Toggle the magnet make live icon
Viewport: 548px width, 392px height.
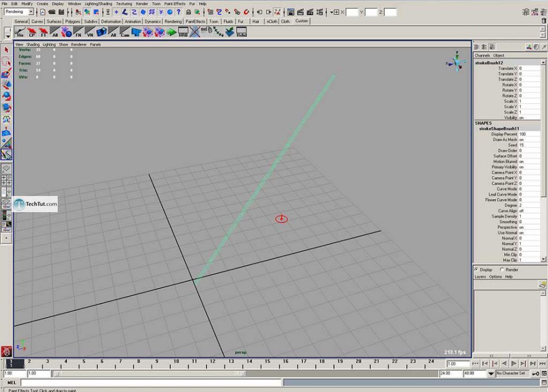pyautogui.click(x=246, y=12)
